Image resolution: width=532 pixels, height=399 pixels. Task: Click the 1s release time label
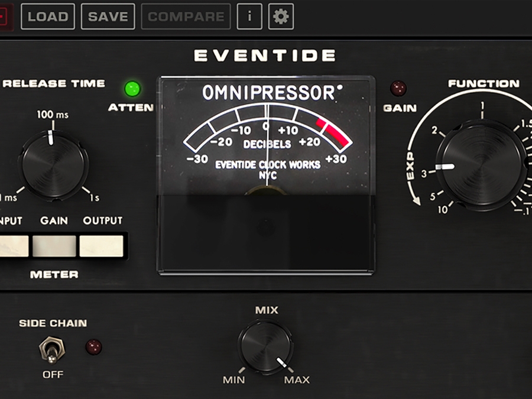click(95, 197)
